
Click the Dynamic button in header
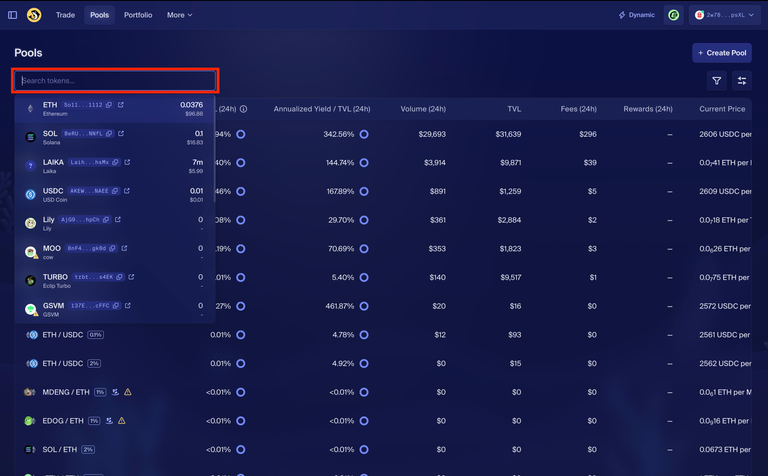coord(636,15)
